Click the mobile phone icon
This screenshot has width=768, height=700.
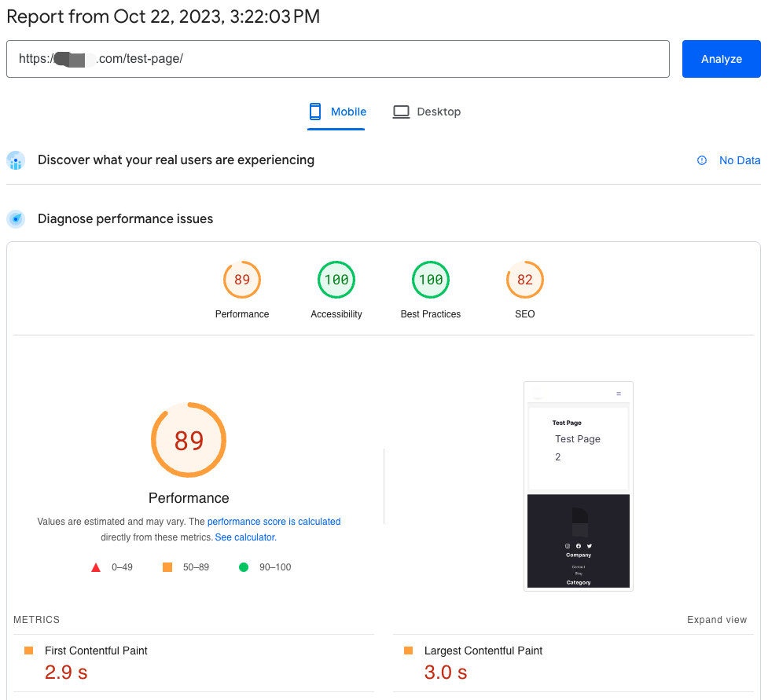point(315,112)
